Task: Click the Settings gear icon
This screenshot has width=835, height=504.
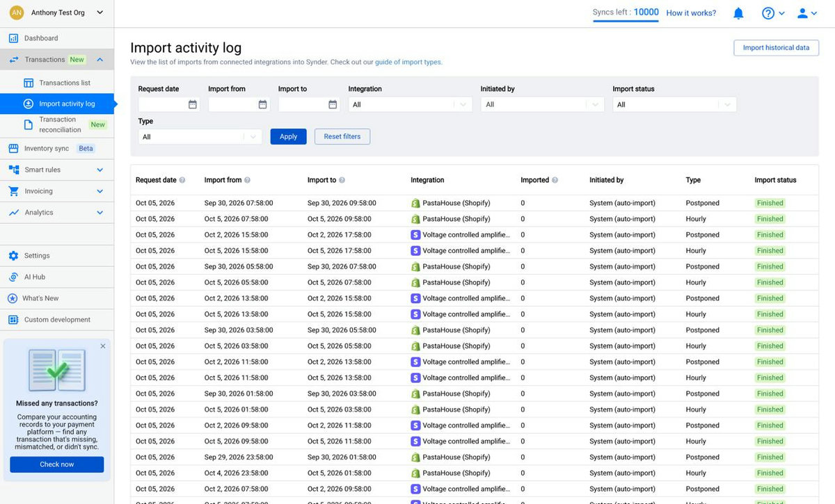Action: pos(13,256)
